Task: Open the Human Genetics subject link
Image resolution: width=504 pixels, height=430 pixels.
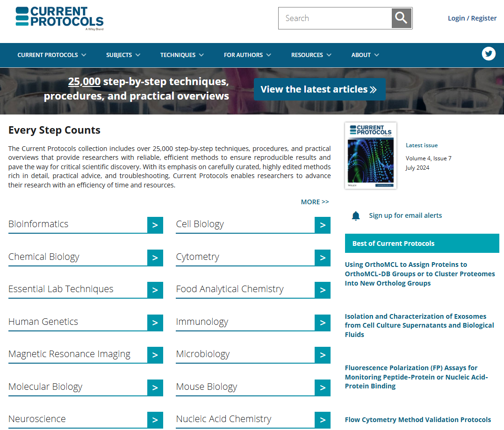Action: point(43,322)
